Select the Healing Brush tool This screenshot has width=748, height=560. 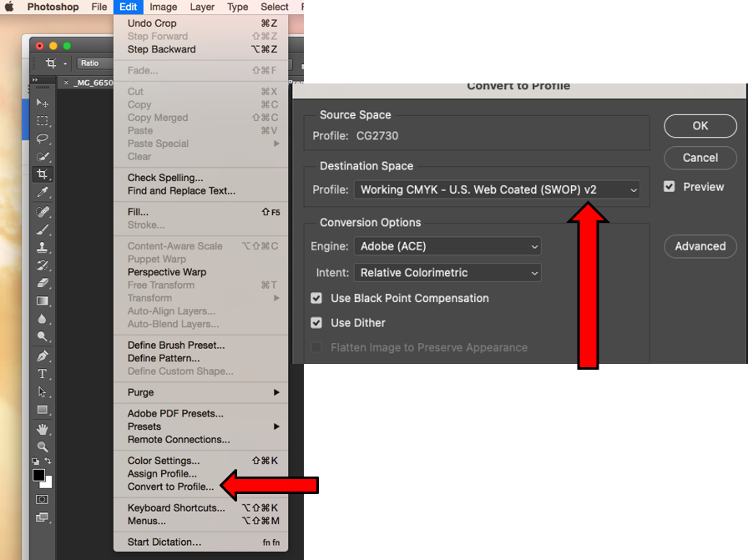(x=42, y=211)
